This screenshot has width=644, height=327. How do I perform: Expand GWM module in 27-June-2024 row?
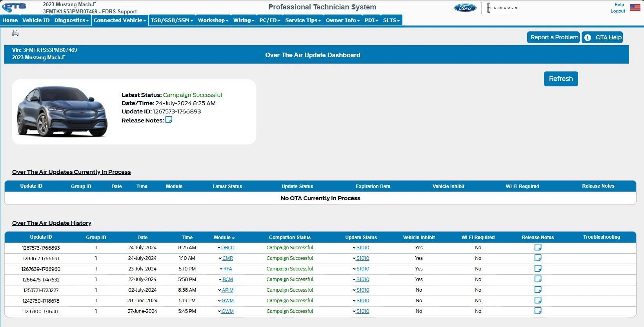[x=226, y=311]
